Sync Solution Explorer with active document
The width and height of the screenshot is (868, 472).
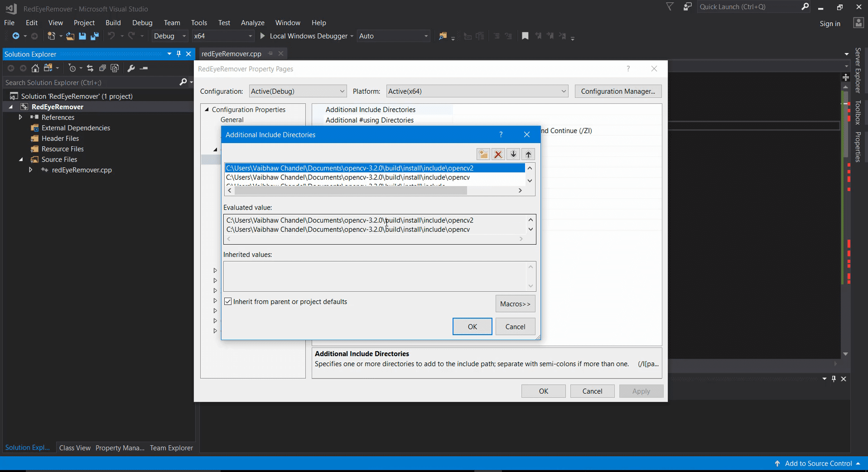pyautogui.click(x=90, y=68)
